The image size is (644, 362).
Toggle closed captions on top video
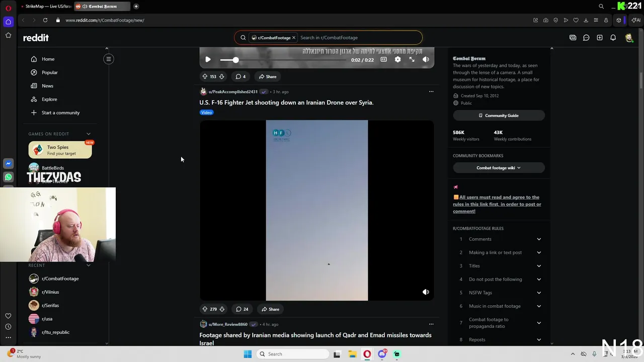(383, 59)
